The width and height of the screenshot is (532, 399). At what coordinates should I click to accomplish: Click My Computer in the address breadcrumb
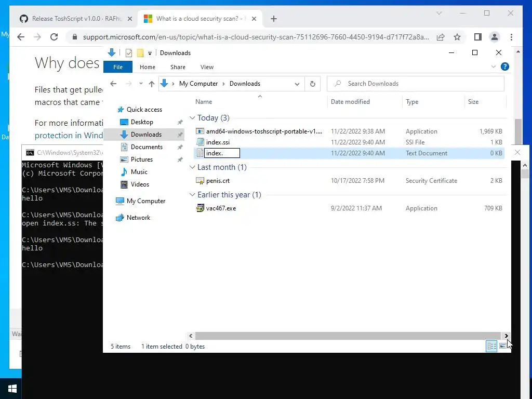tap(198, 84)
